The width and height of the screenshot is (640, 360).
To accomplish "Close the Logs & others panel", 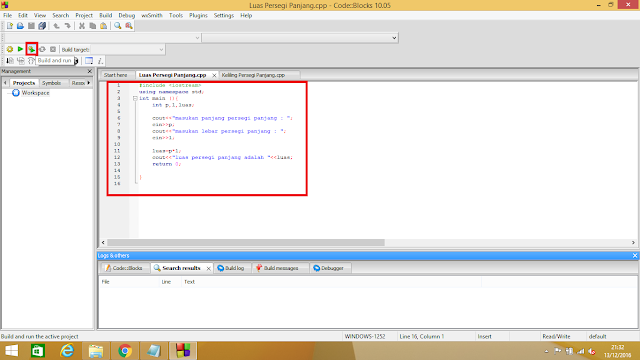I will point(635,256).
